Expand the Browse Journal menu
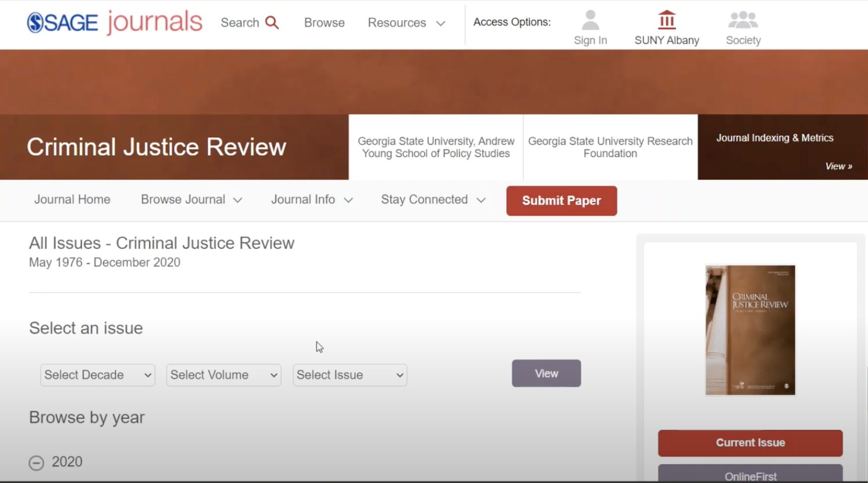This screenshot has height=483, width=868. [x=191, y=199]
